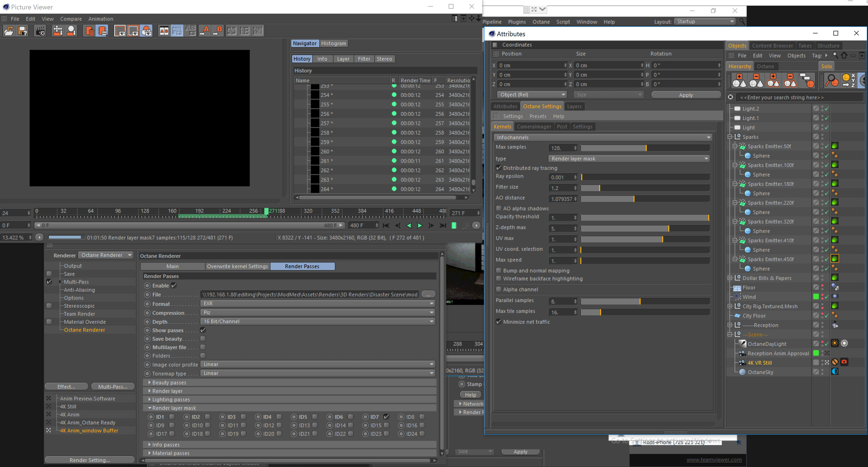Open the Compare menu
The image size is (868, 467).
[x=71, y=19]
